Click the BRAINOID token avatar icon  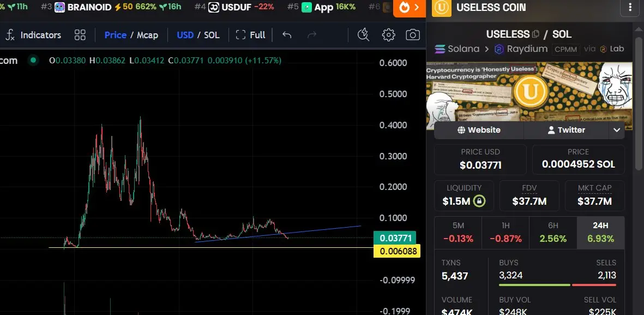click(x=59, y=7)
